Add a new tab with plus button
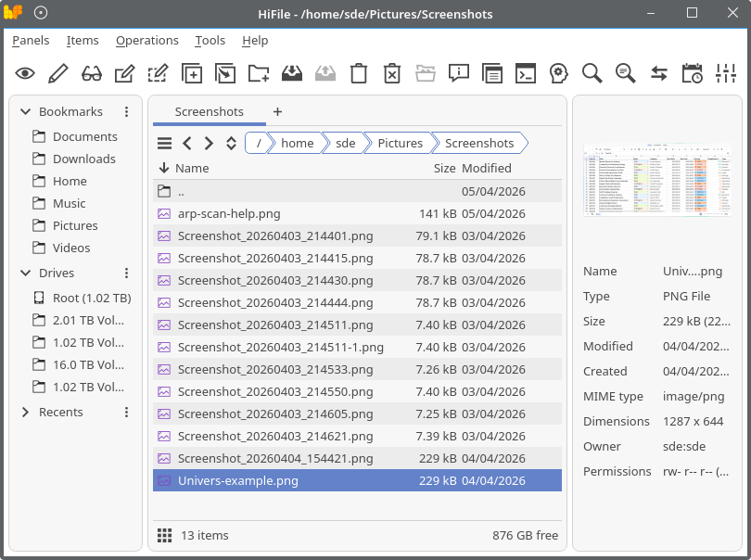Image resolution: width=751 pixels, height=560 pixels. 277,112
